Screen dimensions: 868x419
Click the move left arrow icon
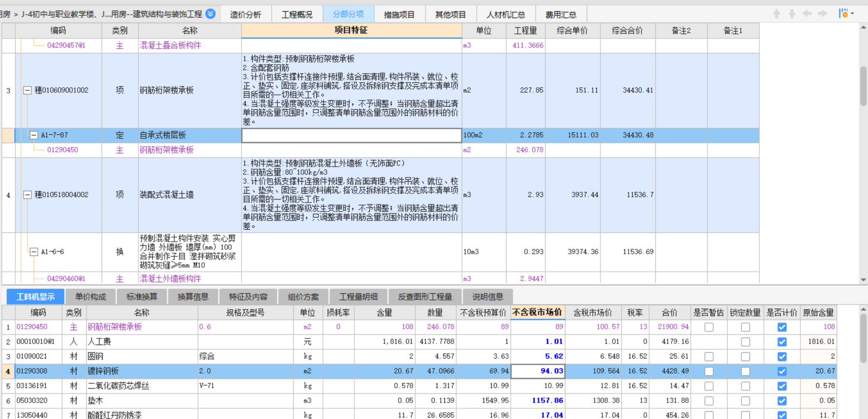point(807,14)
